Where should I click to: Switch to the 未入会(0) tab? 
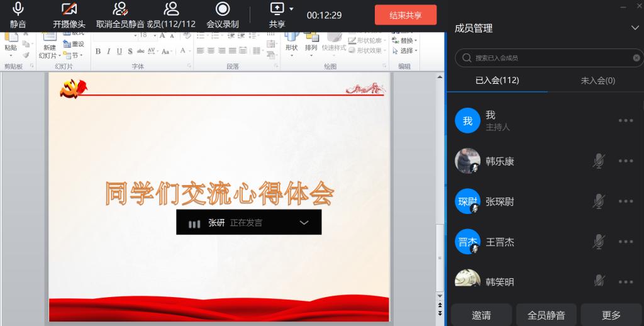point(597,81)
